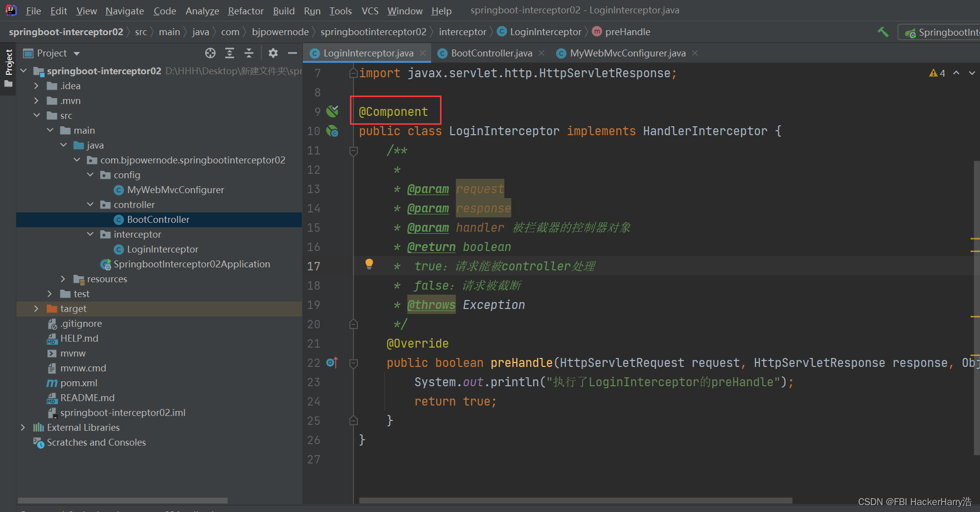Select HELP.md markdown file
The height and width of the screenshot is (512, 980).
tap(79, 338)
